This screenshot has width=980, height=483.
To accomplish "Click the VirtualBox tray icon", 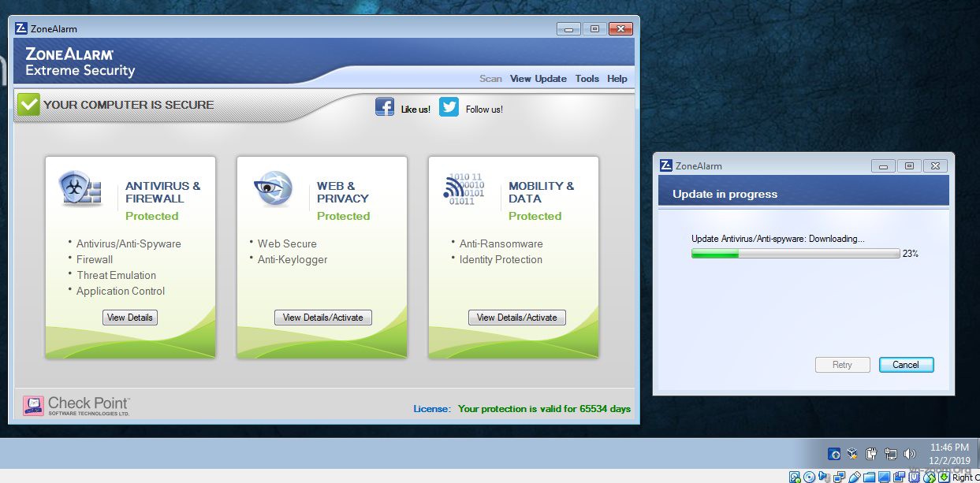I will [x=852, y=454].
